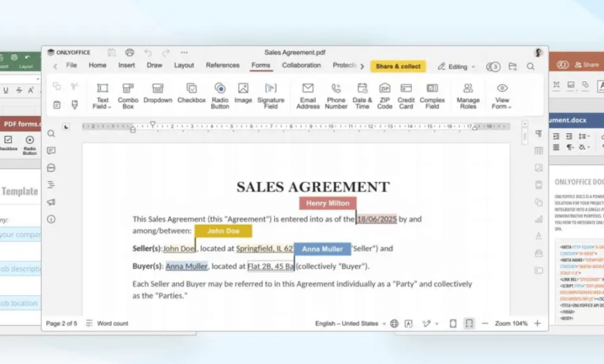The image size is (604, 364).
Task: Insert a Signature Field from the ribbon
Action: click(270, 94)
